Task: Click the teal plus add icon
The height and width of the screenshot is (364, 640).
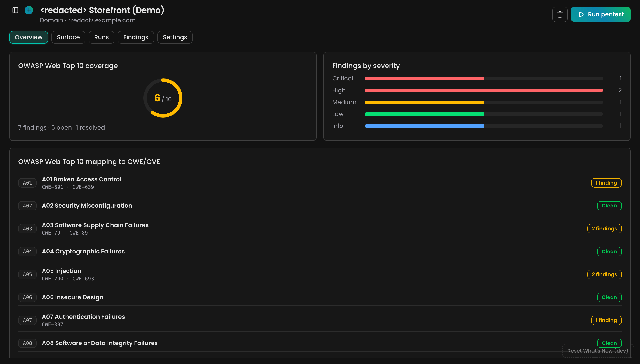Action: click(29, 10)
